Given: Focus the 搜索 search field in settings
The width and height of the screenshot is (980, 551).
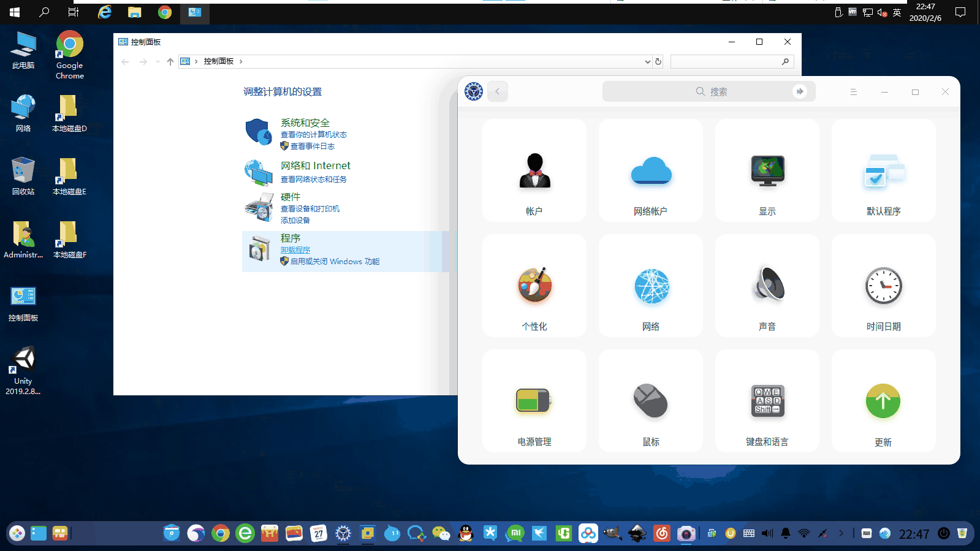Looking at the screenshot, I should coord(708,91).
